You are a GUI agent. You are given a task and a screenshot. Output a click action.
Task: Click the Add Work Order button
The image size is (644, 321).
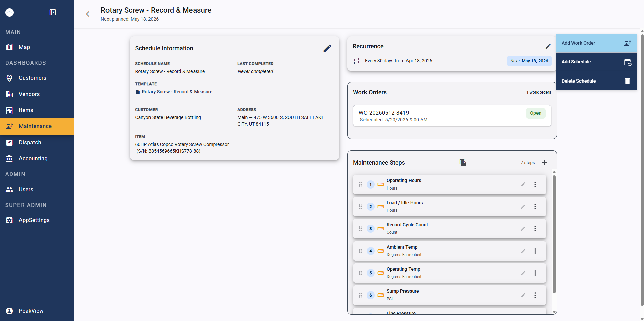point(596,43)
